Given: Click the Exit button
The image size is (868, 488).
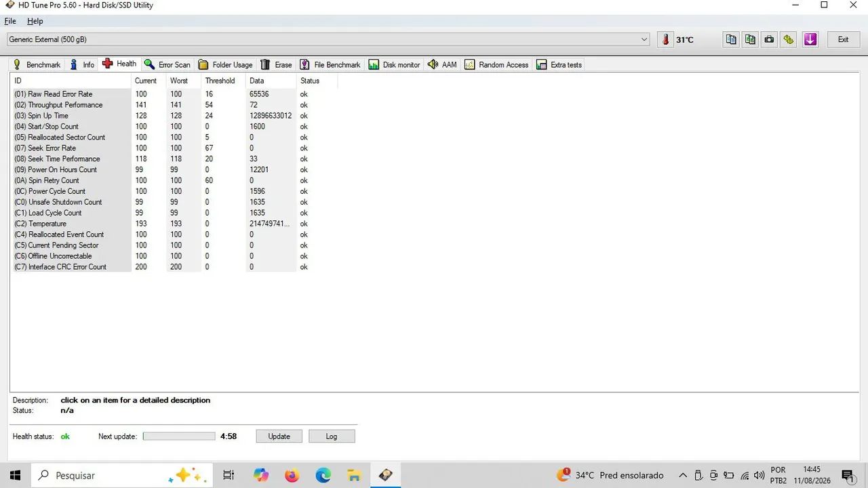Looking at the screenshot, I should point(843,39).
